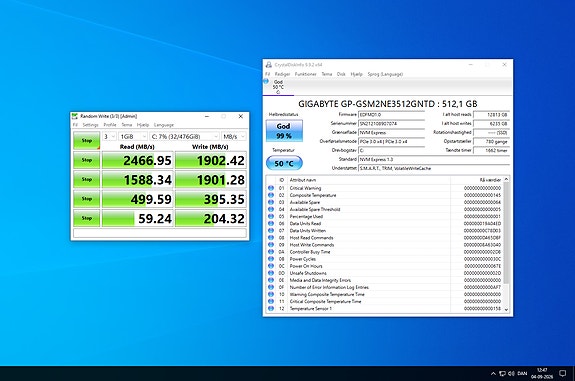Click the 1588.34 read result

coord(138,180)
